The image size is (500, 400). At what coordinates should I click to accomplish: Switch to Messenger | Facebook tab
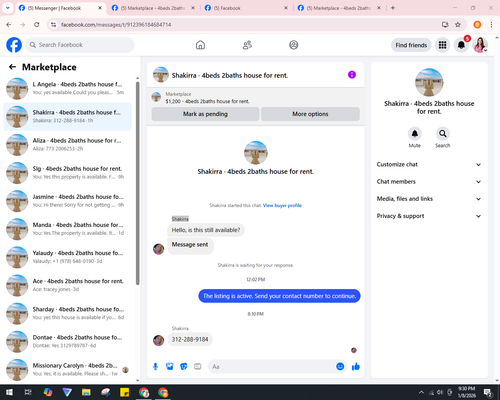pyautogui.click(x=60, y=8)
